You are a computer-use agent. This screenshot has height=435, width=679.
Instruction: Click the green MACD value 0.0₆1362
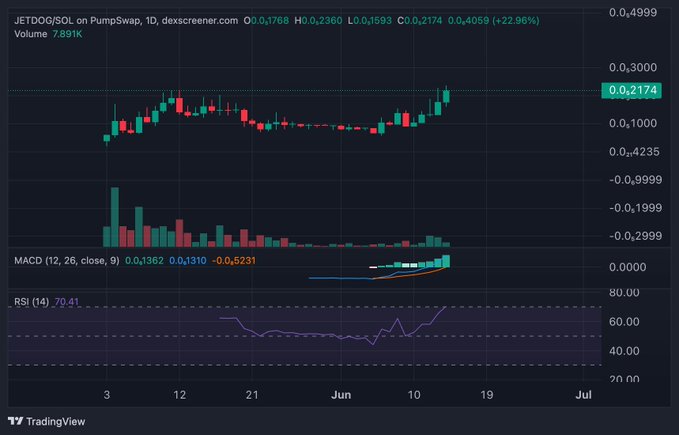tap(144, 261)
